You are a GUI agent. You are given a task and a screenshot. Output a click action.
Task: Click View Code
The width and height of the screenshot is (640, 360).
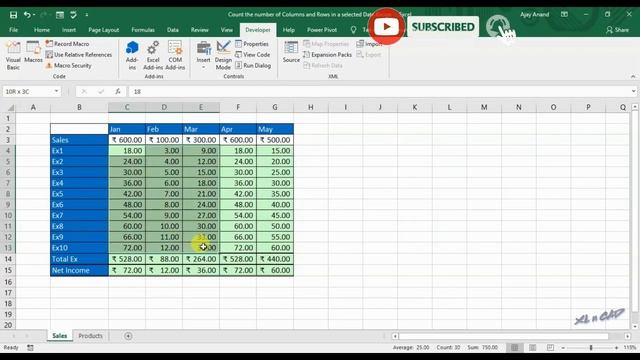tap(253, 55)
